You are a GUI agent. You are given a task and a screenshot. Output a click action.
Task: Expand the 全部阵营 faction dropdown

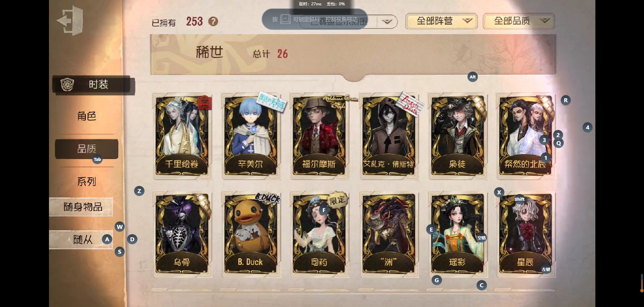click(x=441, y=21)
